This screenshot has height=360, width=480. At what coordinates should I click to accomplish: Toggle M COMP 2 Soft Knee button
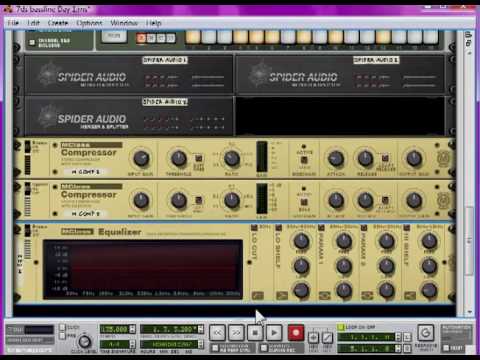[198, 200]
